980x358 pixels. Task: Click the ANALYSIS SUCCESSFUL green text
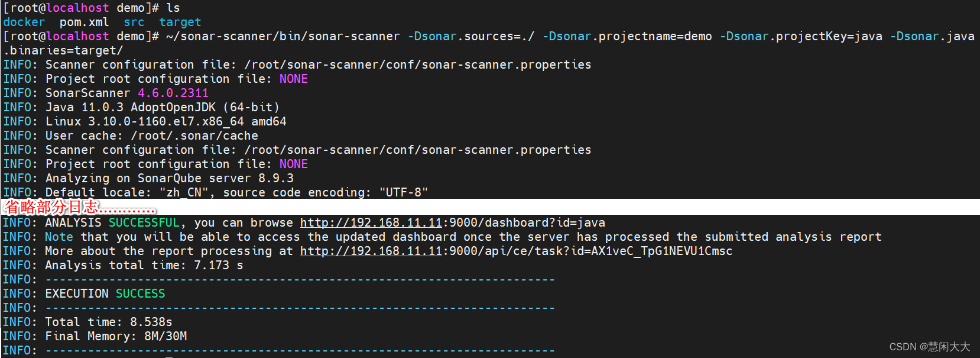tap(112, 223)
